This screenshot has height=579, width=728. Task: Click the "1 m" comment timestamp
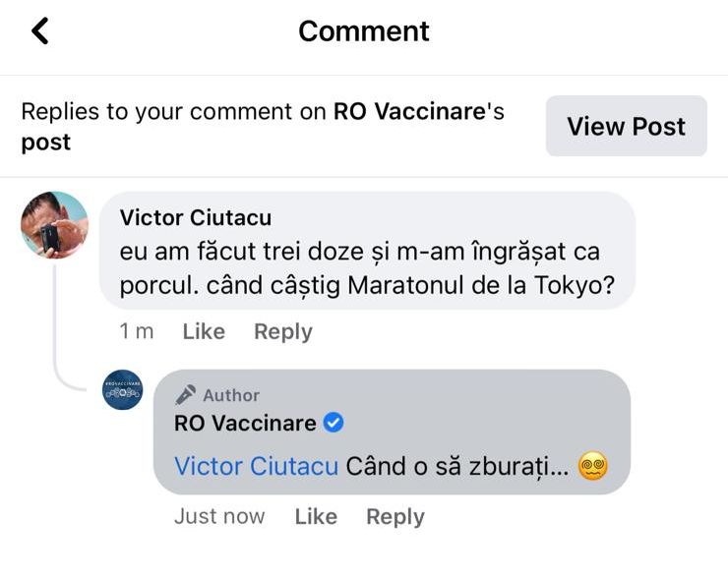pyautogui.click(x=137, y=332)
